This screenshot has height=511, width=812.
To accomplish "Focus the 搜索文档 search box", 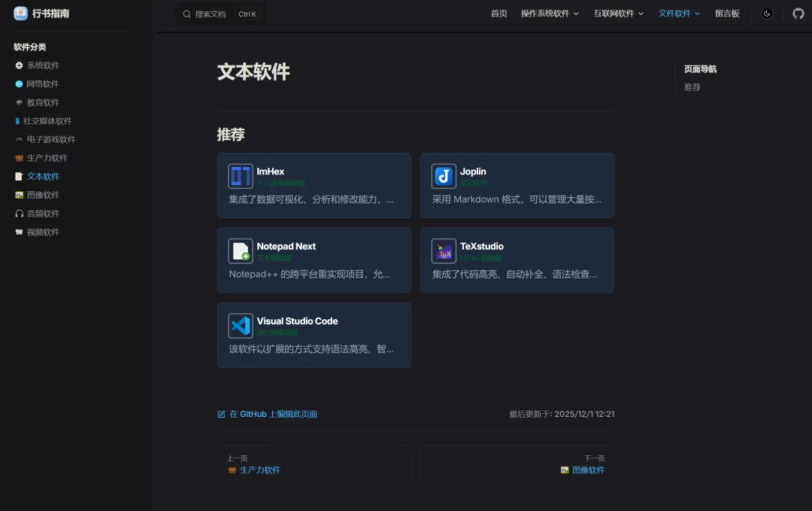I will point(220,14).
